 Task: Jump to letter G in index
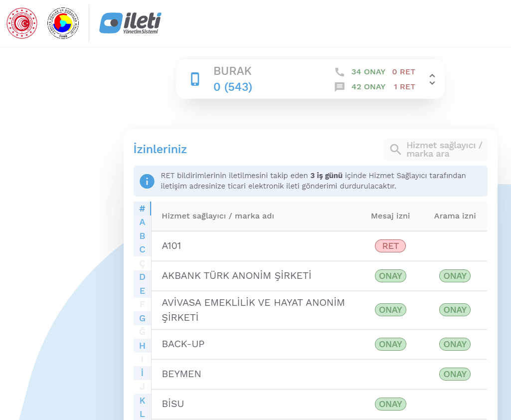coord(142,318)
